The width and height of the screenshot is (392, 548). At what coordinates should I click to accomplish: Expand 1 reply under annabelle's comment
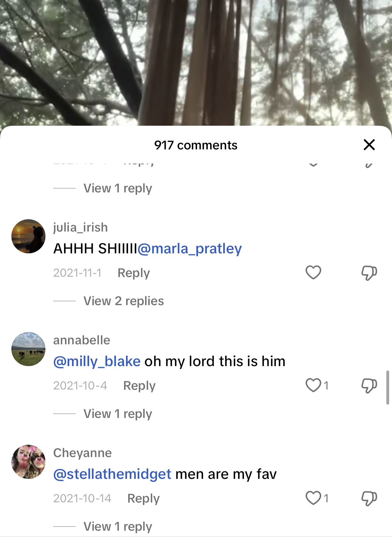(118, 414)
